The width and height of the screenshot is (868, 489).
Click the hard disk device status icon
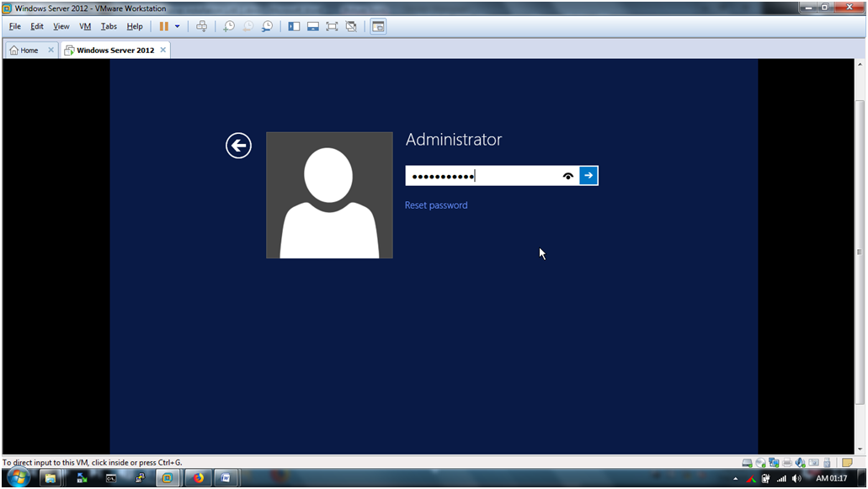click(x=747, y=462)
